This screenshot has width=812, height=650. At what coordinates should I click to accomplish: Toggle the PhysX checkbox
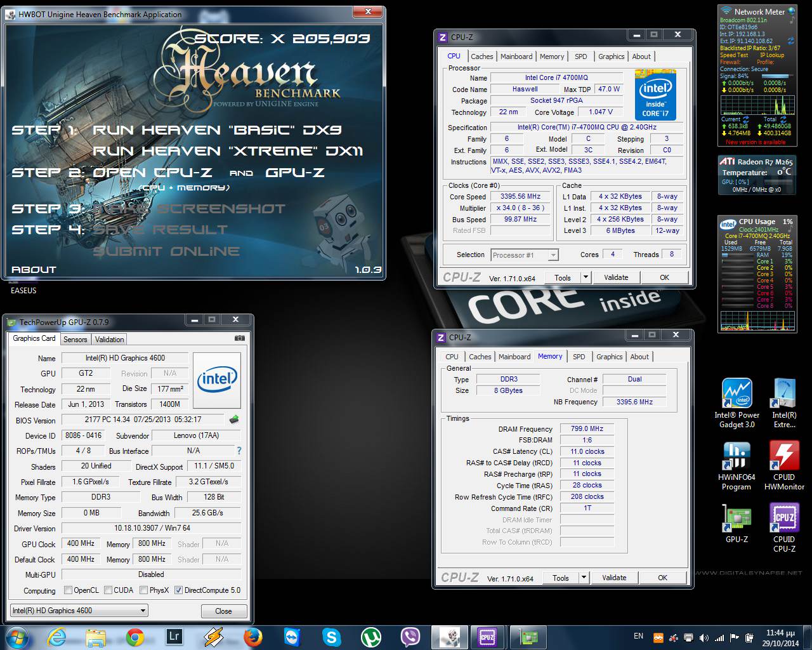coord(143,590)
